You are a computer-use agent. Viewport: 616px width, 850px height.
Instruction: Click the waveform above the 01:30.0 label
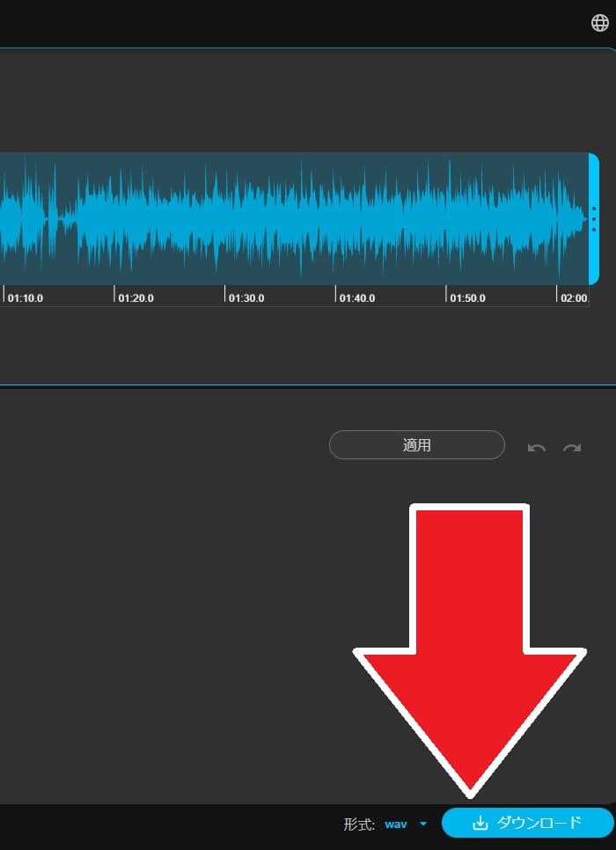(x=246, y=219)
